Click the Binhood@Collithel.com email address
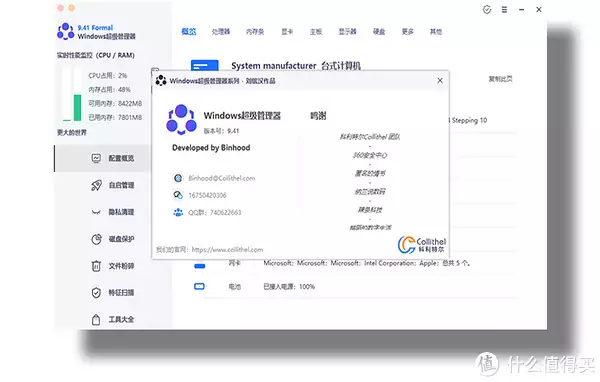Viewport: 600px width, 382px height. [x=222, y=178]
